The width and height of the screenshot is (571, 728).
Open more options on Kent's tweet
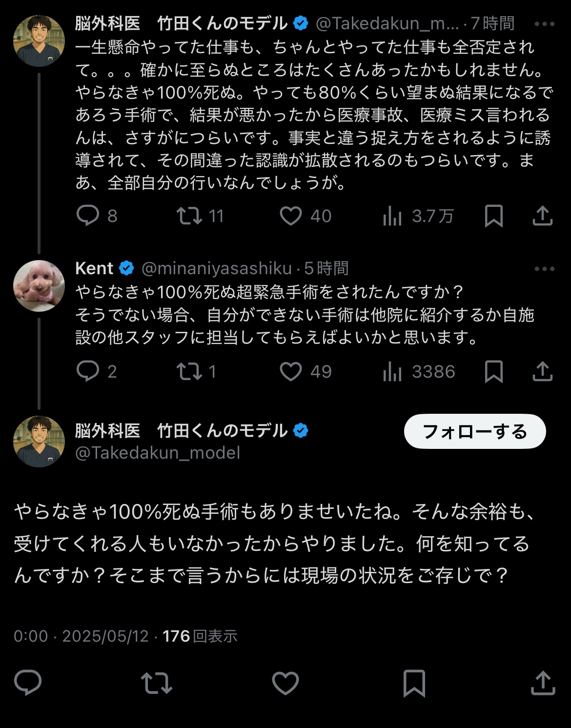click(x=544, y=269)
